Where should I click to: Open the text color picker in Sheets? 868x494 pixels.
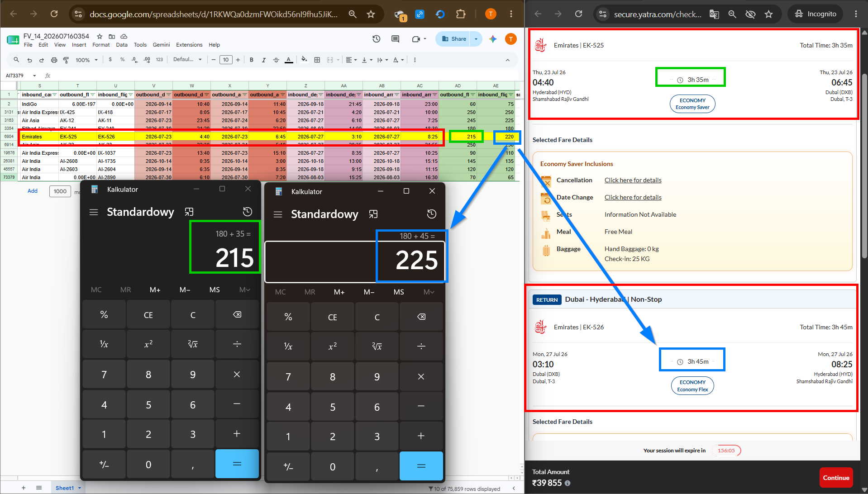pos(289,60)
